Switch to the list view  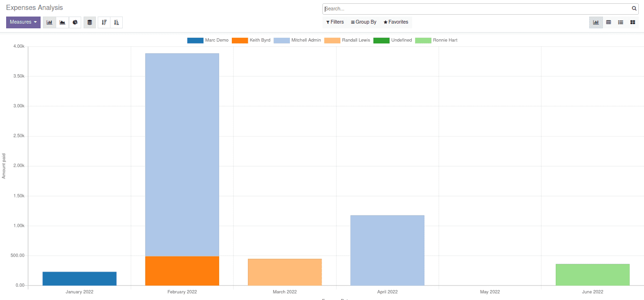(620, 22)
